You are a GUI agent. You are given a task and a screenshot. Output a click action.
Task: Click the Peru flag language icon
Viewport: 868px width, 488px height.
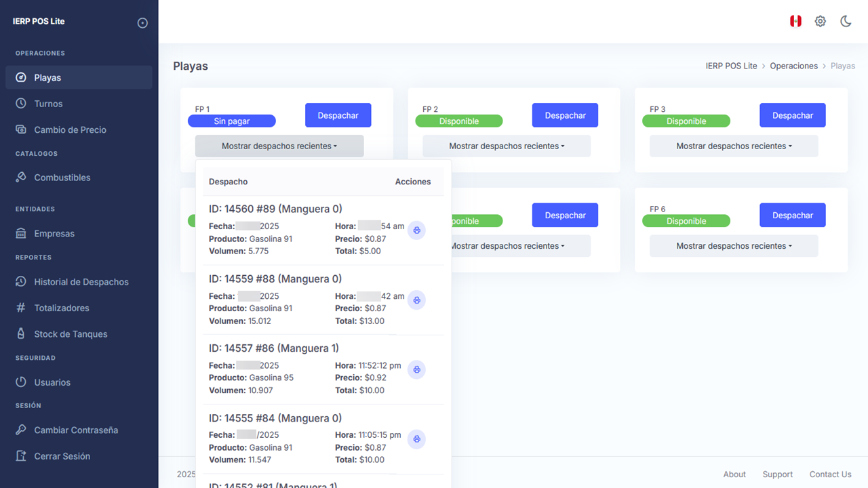pyautogui.click(x=795, y=21)
